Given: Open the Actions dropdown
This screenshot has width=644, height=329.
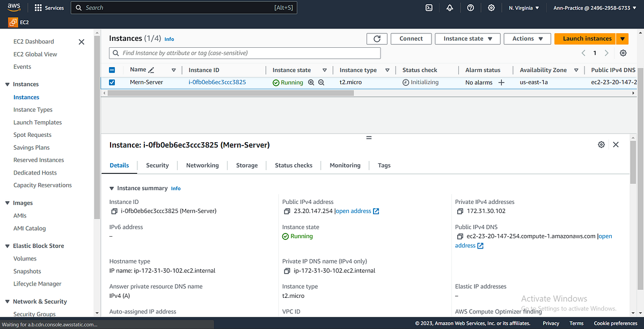Looking at the screenshot, I should [x=527, y=39].
